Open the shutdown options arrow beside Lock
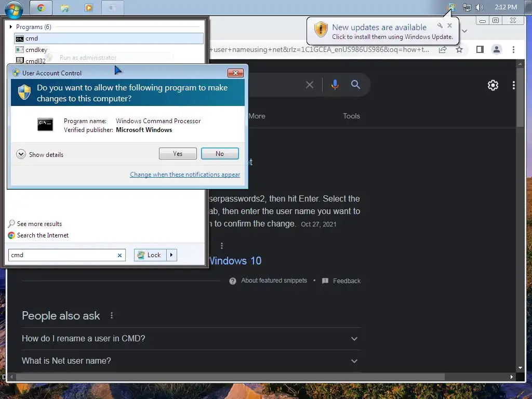Image resolution: width=532 pixels, height=399 pixels. click(x=171, y=255)
